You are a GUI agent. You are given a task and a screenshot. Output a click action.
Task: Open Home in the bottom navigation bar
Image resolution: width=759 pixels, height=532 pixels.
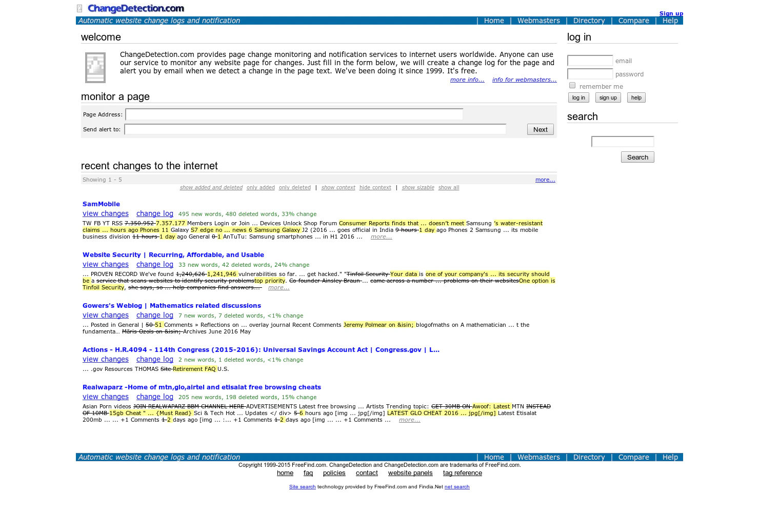(x=494, y=457)
